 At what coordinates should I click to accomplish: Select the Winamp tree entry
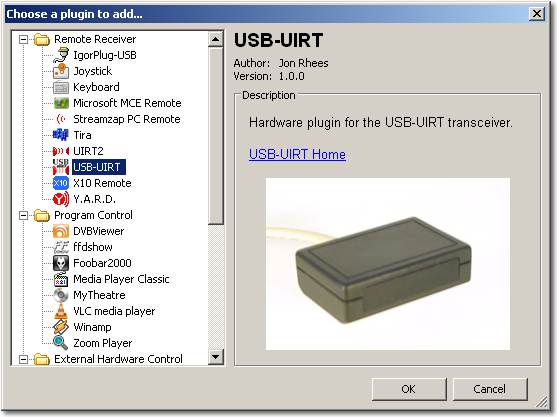point(92,327)
